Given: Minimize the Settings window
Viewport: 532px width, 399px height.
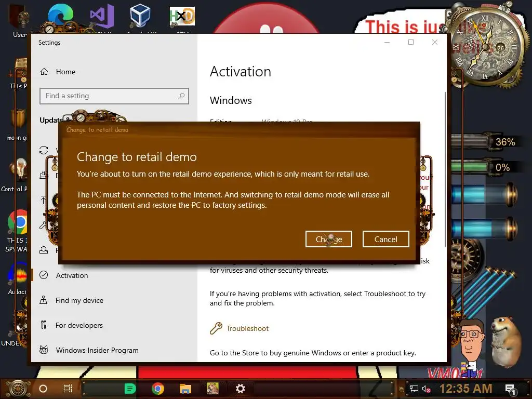Looking at the screenshot, I should [x=387, y=42].
